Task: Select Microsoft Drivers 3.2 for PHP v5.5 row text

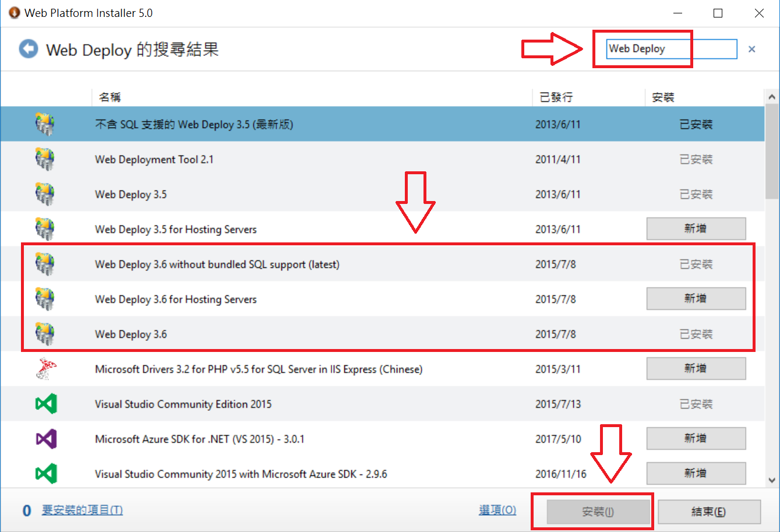Action: 259,369
